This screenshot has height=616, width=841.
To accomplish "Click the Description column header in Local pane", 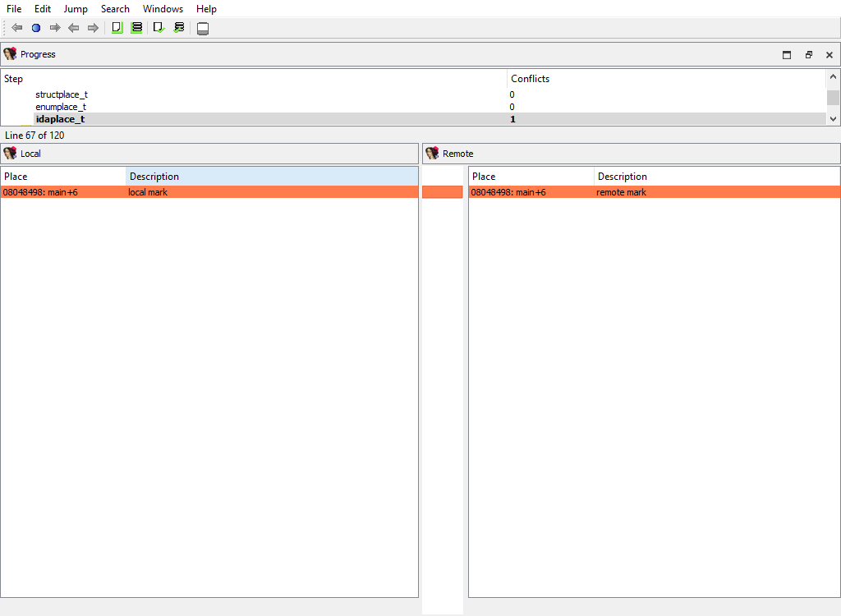I will pyautogui.click(x=154, y=177).
